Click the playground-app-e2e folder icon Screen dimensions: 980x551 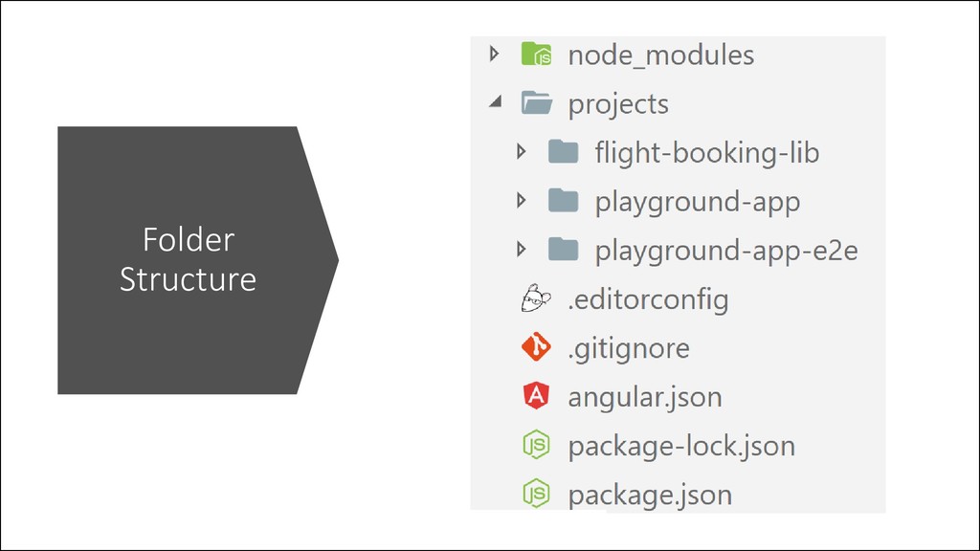coord(563,250)
